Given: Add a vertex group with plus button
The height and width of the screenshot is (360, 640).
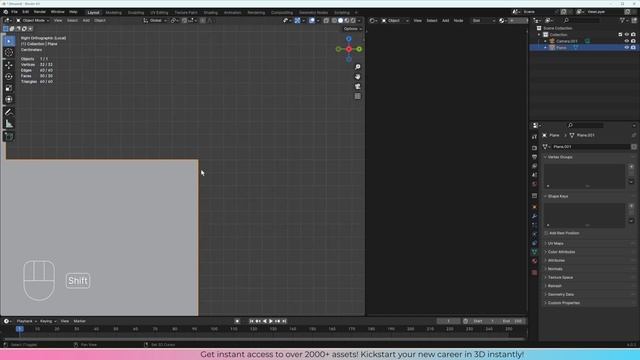Looking at the screenshot, I should tap(631, 167).
